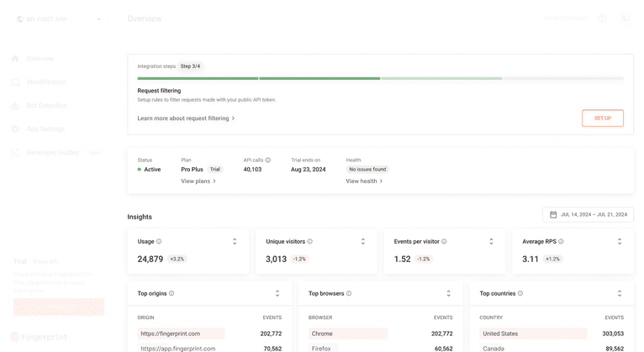The height and width of the screenshot is (352, 644).
Task: Click info icon next to Top origins
Action: [172, 294]
